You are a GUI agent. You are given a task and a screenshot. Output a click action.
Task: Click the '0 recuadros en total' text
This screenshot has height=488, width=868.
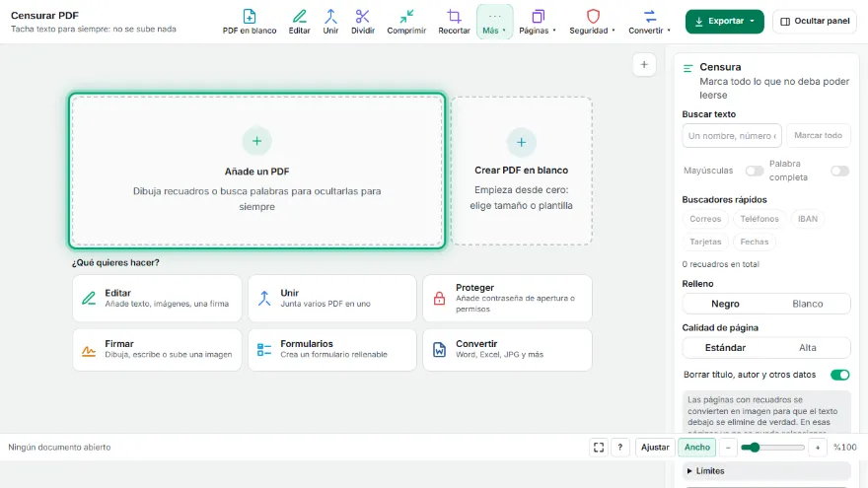pyautogui.click(x=720, y=264)
